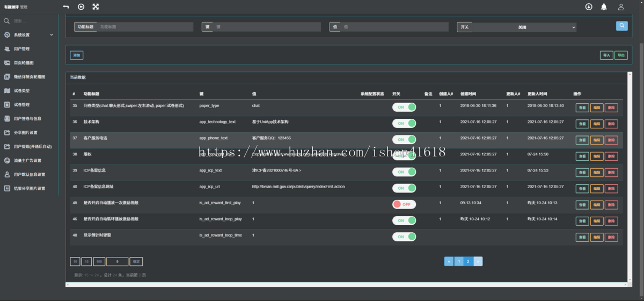644x301 pixels.
Task: Click the download circle icon in header
Action: point(588,7)
